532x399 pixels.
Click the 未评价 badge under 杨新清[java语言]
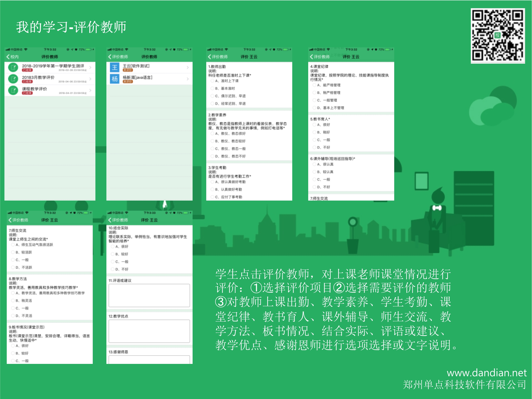click(x=128, y=82)
